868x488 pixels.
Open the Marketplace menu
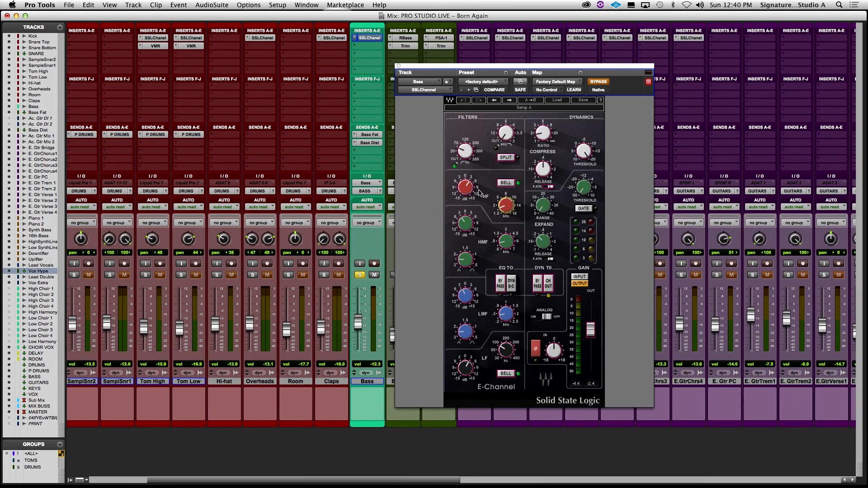(345, 5)
